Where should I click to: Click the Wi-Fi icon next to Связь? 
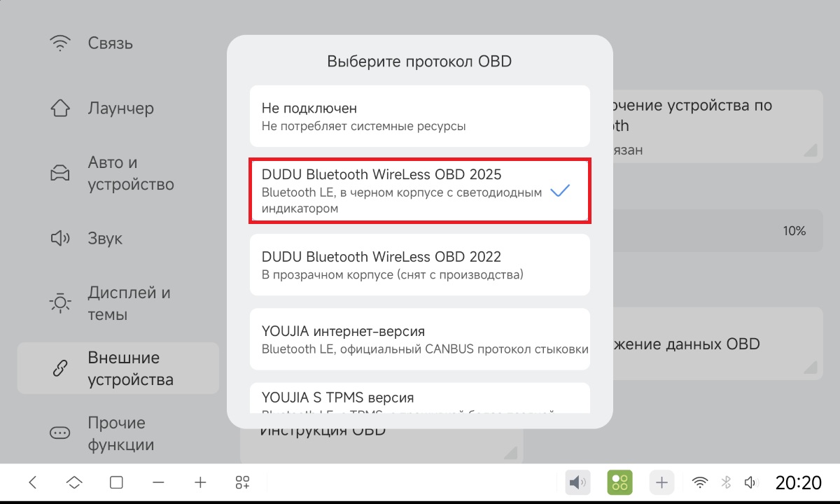tap(60, 43)
